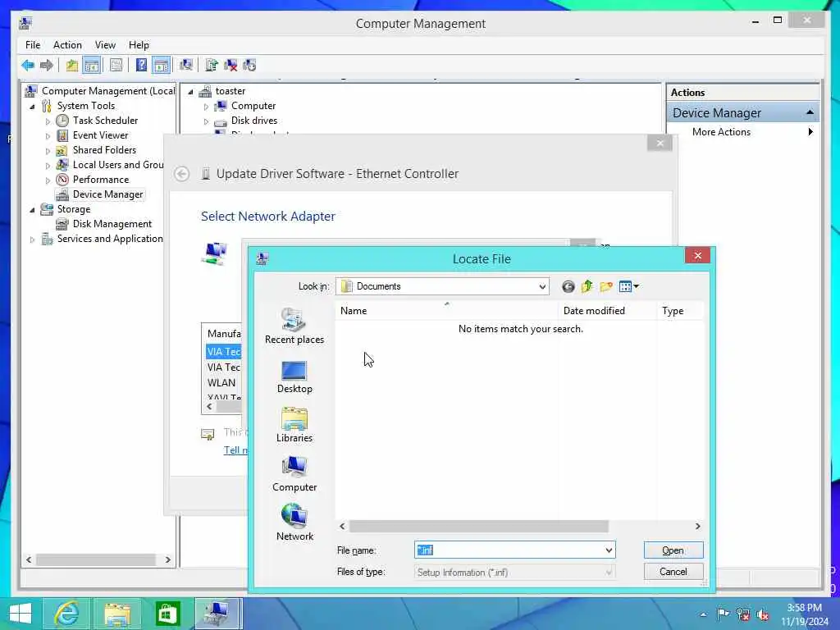Click Scan for hardware changes toolbar icon

pyautogui.click(x=186, y=66)
